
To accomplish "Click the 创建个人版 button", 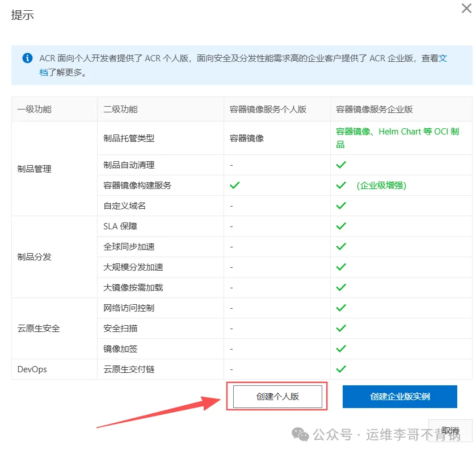I will click(277, 397).
